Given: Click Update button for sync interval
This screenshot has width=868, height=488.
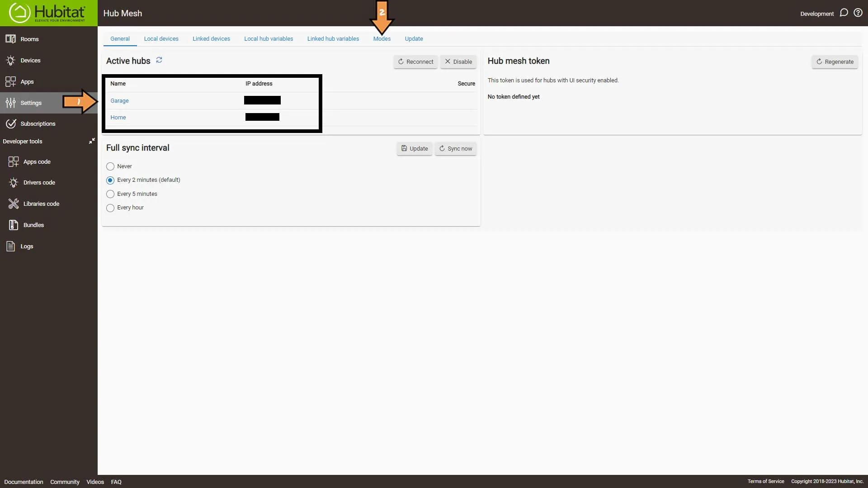Looking at the screenshot, I should coord(415,148).
